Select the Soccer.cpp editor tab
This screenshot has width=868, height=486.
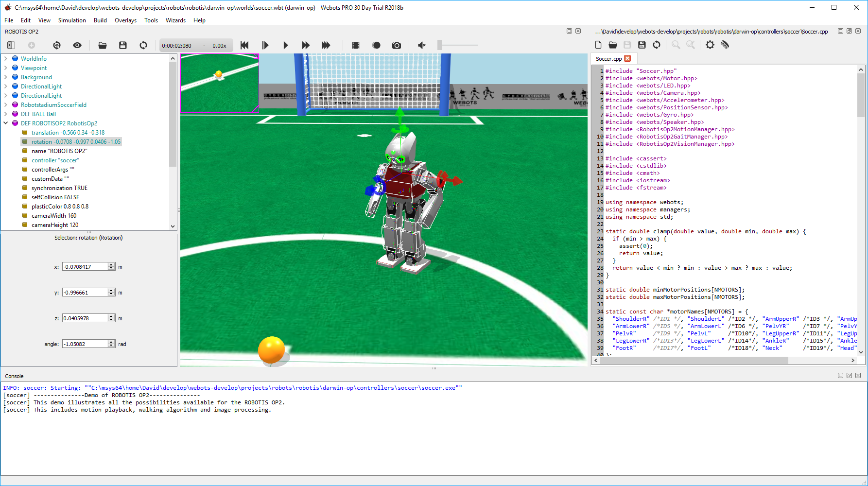pos(608,59)
